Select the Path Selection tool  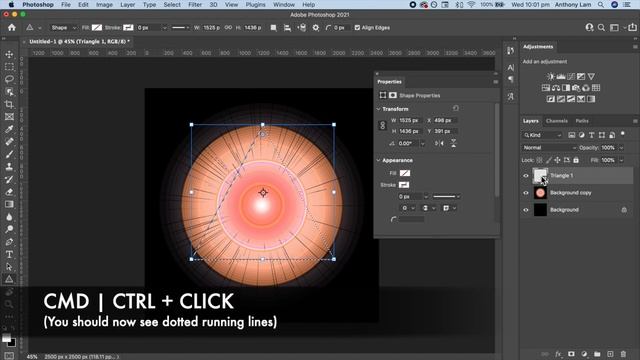9,267
